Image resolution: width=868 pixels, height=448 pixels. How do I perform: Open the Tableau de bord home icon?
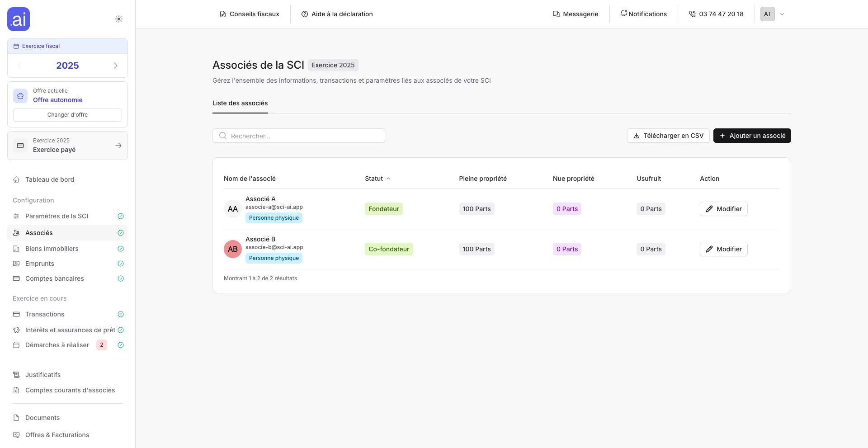(16, 179)
